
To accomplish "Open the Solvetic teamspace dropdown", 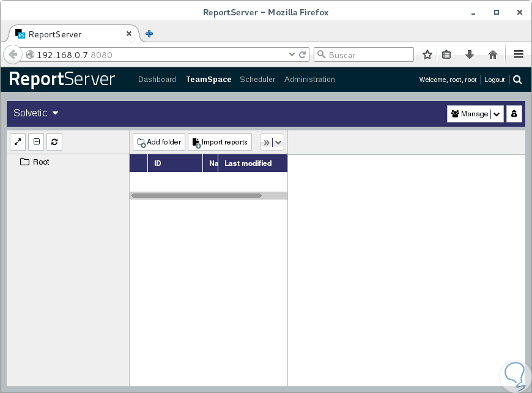I will 35,113.
